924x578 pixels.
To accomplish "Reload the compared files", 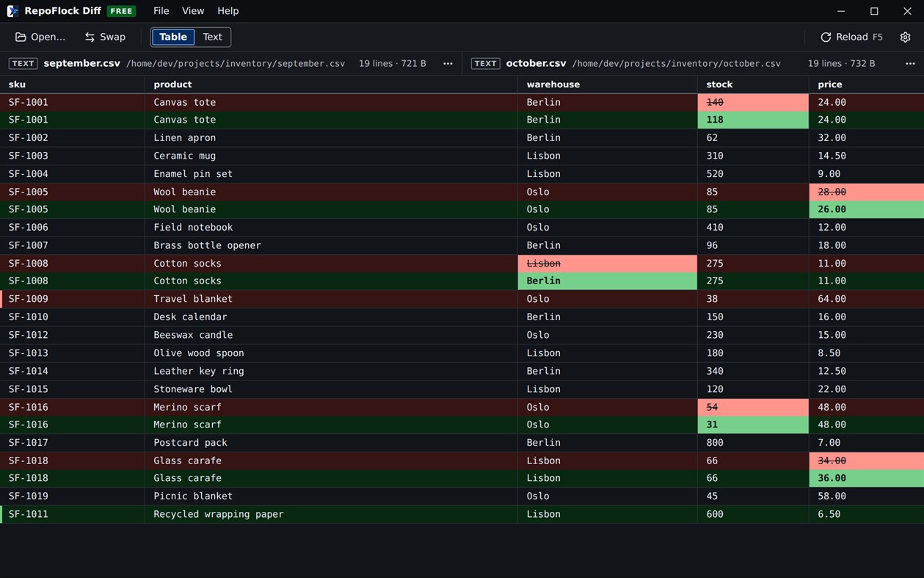I will [851, 37].
